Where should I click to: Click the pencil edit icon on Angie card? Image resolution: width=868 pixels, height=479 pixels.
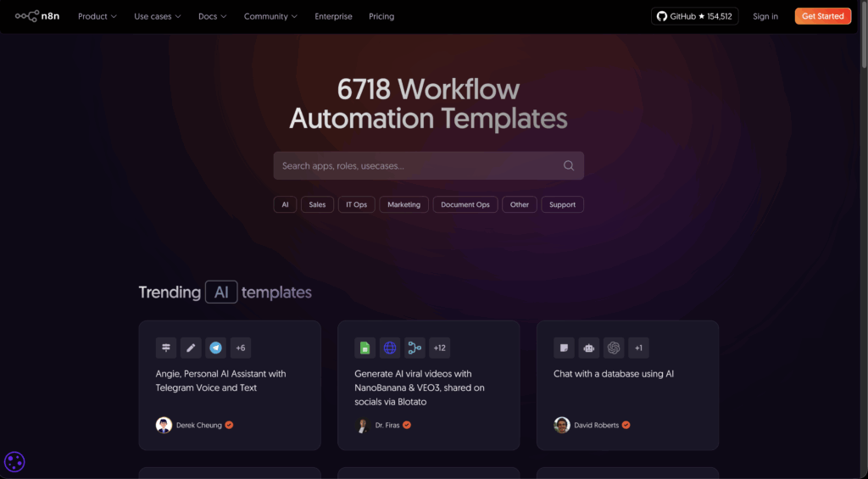coord(191,348)
